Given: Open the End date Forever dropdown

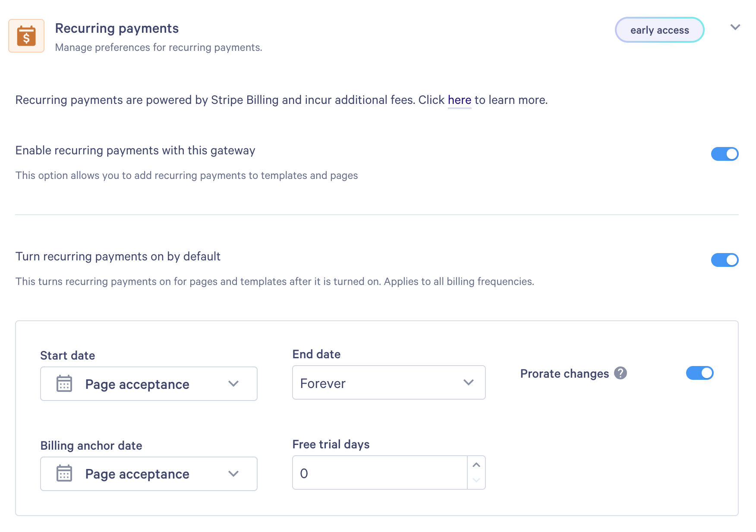Looking at the screenshot, I should [x=389, y=382].
